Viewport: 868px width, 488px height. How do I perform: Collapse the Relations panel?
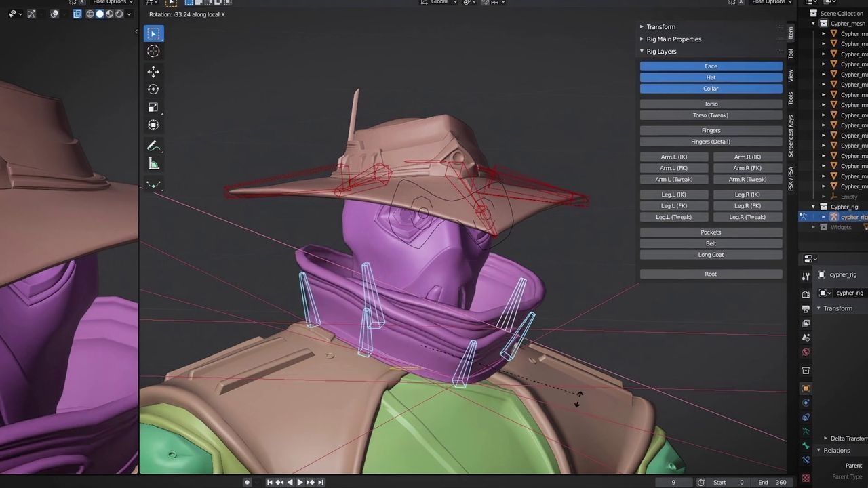pyautogui.click(x=818, y=451)
